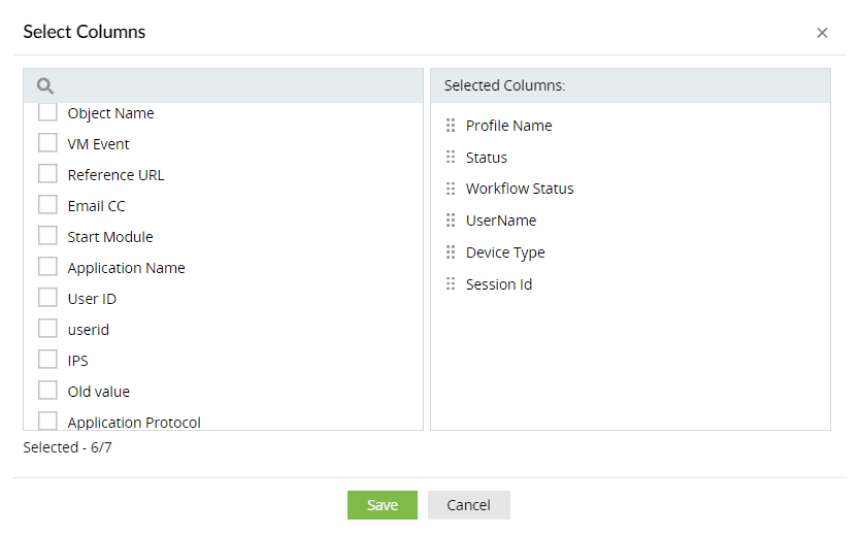Close the Select Columns dialog
860x540 pixels.
[x=822, y=33]
